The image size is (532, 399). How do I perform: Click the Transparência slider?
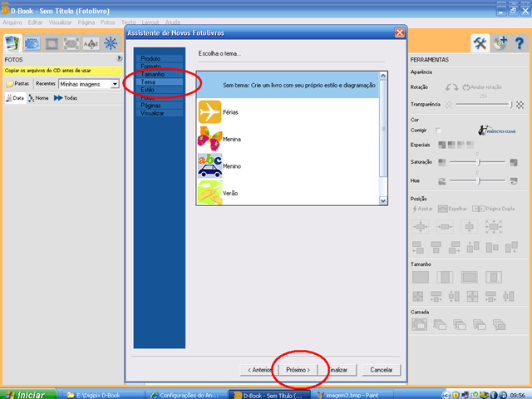(x=484, y=105)
